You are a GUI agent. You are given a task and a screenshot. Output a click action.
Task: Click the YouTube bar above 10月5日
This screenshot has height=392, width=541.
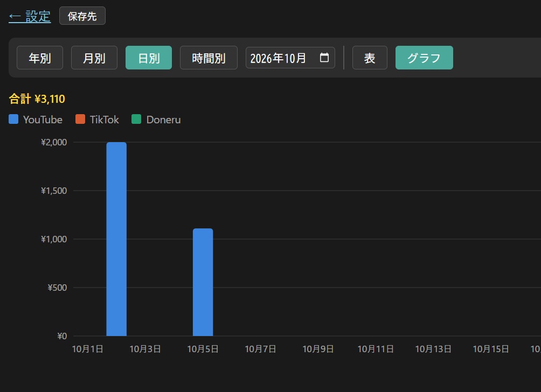[203, 282]
